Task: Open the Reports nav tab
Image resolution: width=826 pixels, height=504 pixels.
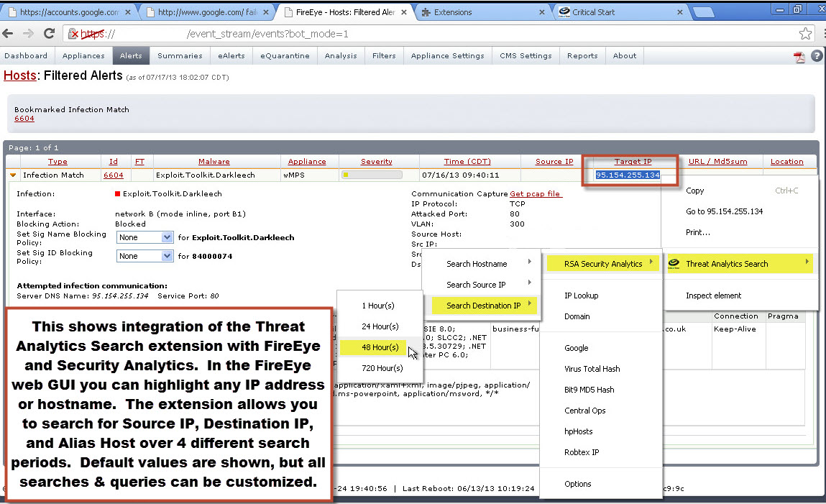Action: tap(582, 55)
